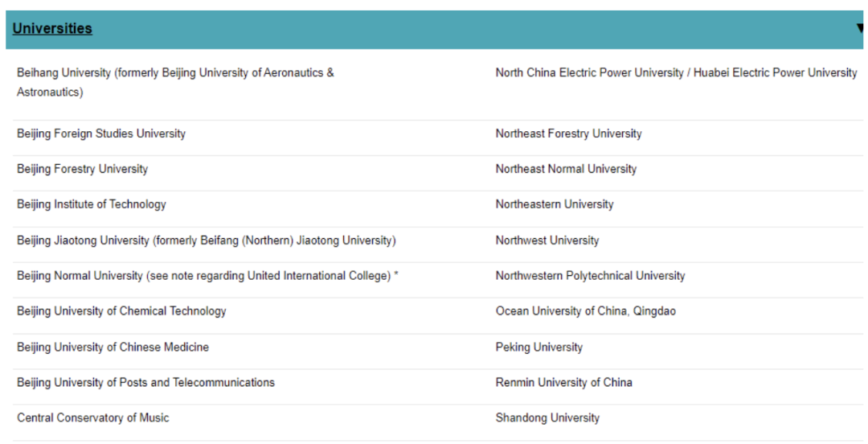Select Ocean University of China, Qingdao

(x=586, y=311)
